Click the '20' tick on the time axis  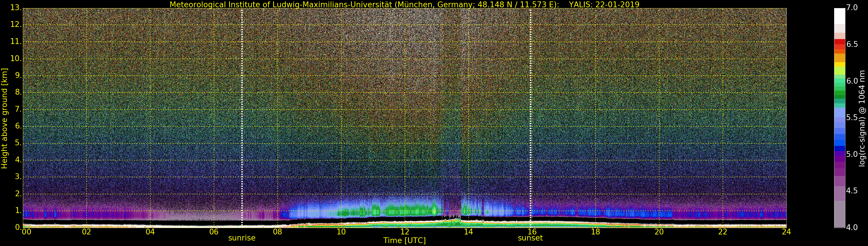[x=659, y=232]
